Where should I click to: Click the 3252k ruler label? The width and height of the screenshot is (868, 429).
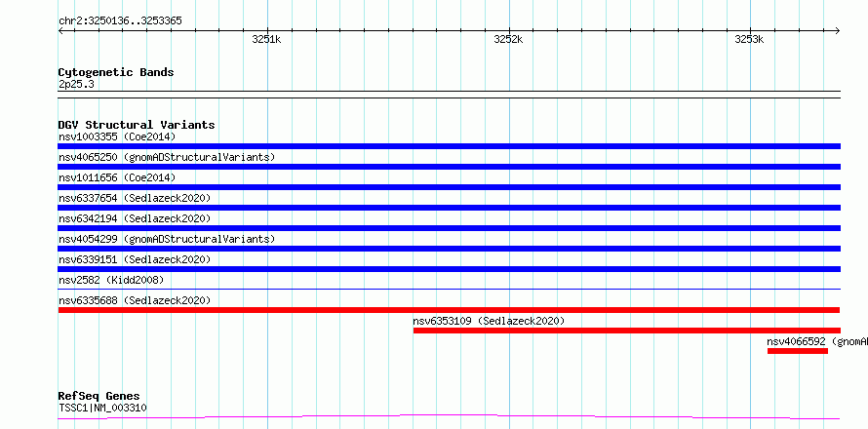pos(508,39)
